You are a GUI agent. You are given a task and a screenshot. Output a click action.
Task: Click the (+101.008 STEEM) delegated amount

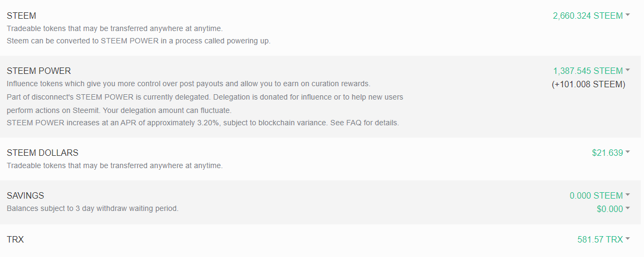(588, 84)
